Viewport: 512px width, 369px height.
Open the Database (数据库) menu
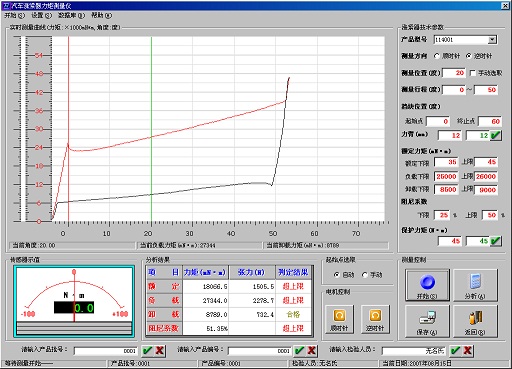(71, 15)
